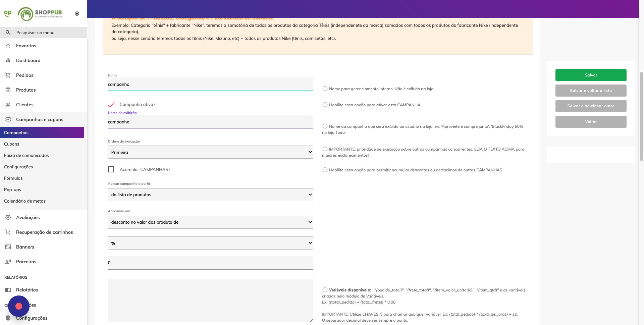Viewport: 644px width, 325px height.
Task: Click the Clientes people icon
Action: pyautogui.click(x=8, y=105)
